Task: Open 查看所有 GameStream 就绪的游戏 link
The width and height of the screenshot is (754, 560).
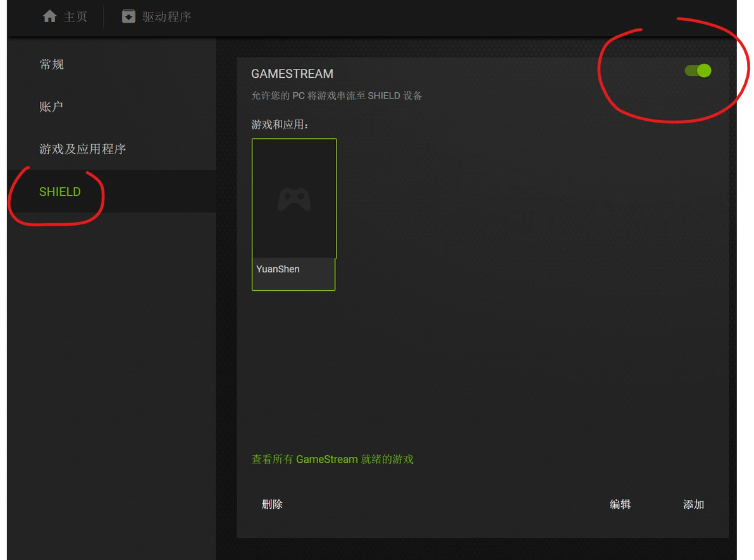Action: coord(332,459)
